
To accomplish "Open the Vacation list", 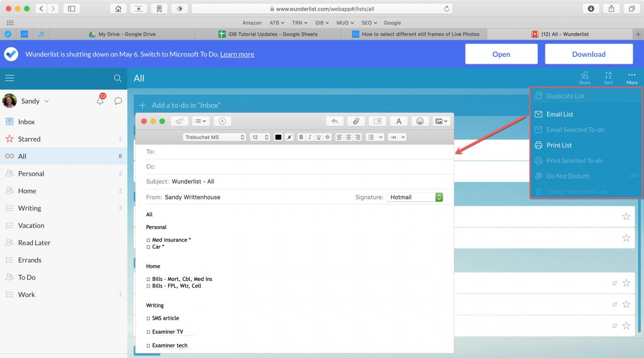I will click(63, 226).
